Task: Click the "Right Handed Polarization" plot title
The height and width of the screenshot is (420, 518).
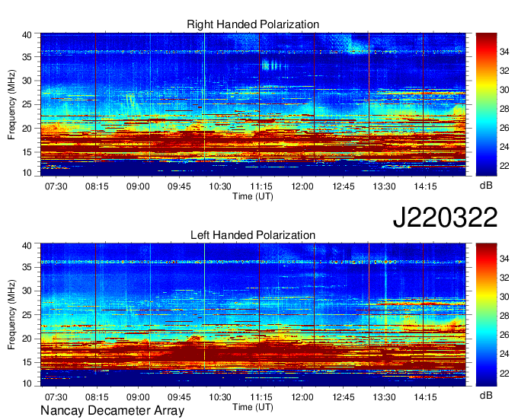Action: 253,24
